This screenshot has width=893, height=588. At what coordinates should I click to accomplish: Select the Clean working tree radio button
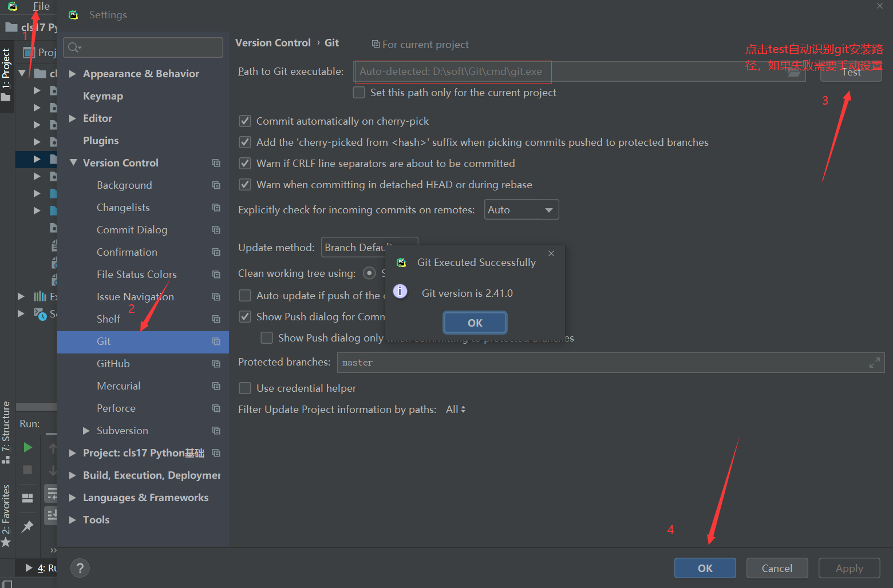(370, 273)
